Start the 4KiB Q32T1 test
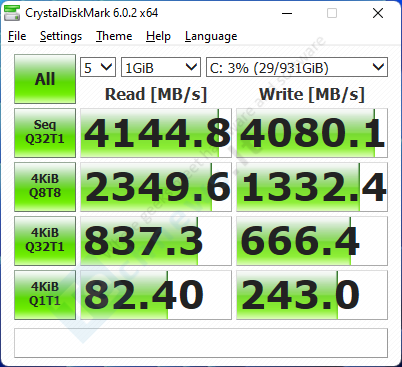This screenshot has height=367, width=402. pos(45,241)
